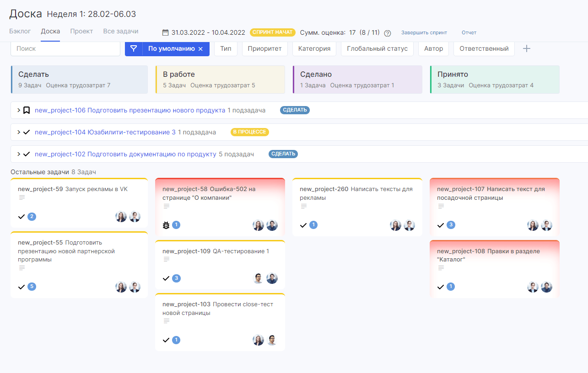588x373 pixels.
Task: Open the Все задачи tab
Action: tap(121, 31)
